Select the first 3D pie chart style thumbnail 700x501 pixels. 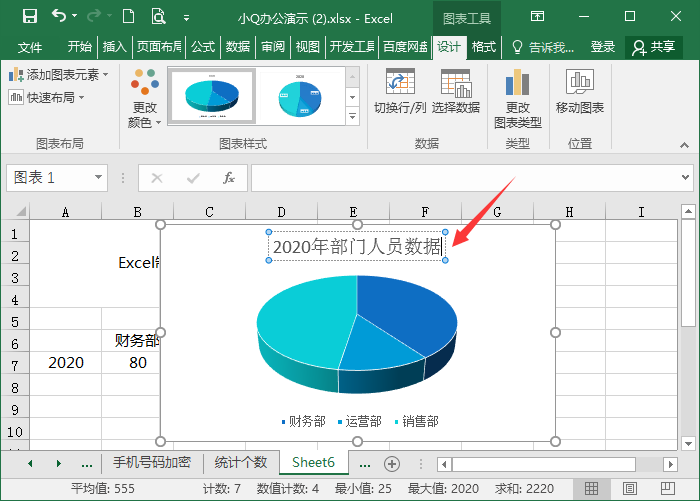coord(212,96)
